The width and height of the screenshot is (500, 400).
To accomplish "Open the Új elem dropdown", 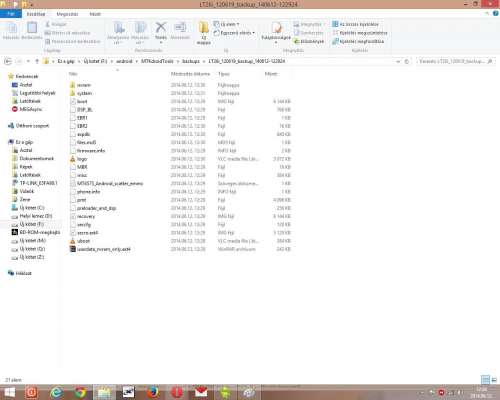I will click(x=227, y=24).
